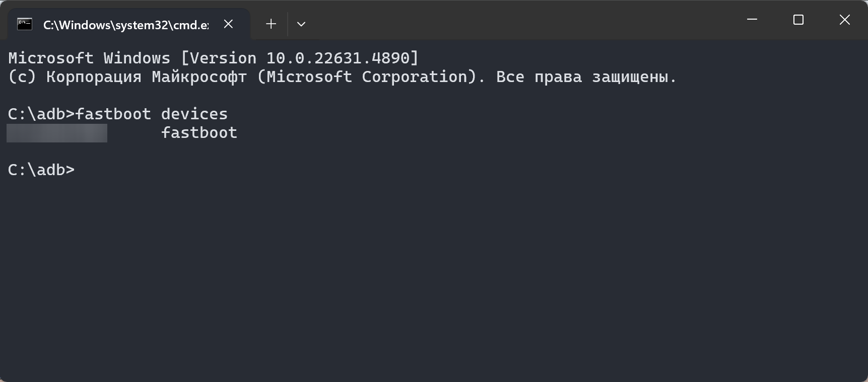Click the word "devices" in the command
This screenshot has width=868, height=382.
[194, 114]
